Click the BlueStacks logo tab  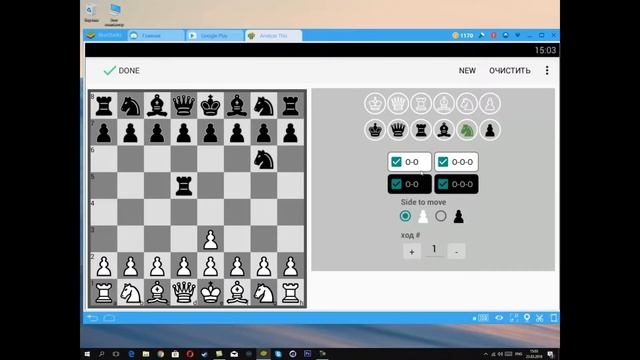click(105, 36)
